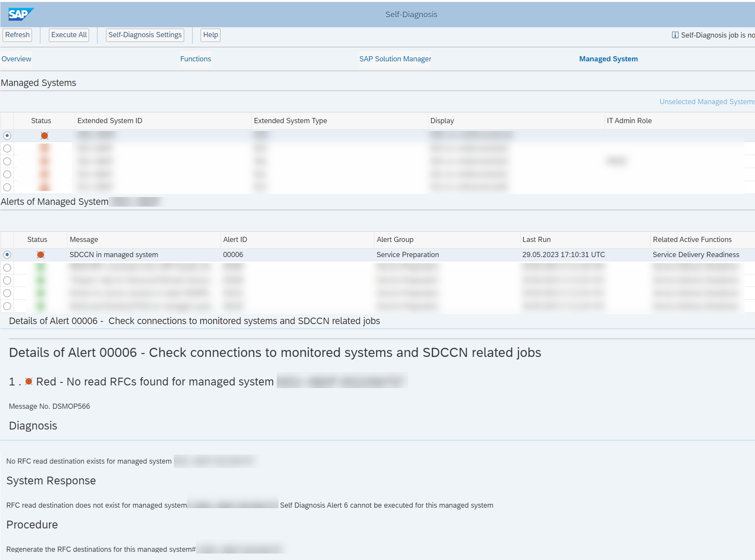Click the Refresh button
The width and height of the screenshot is (755, 560).
[17, 35]
